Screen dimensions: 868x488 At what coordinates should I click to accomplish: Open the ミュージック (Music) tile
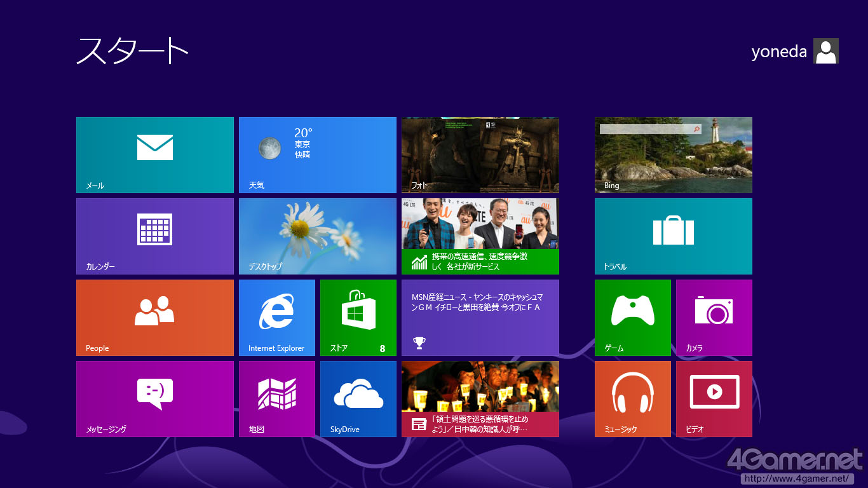pos(633,399)
